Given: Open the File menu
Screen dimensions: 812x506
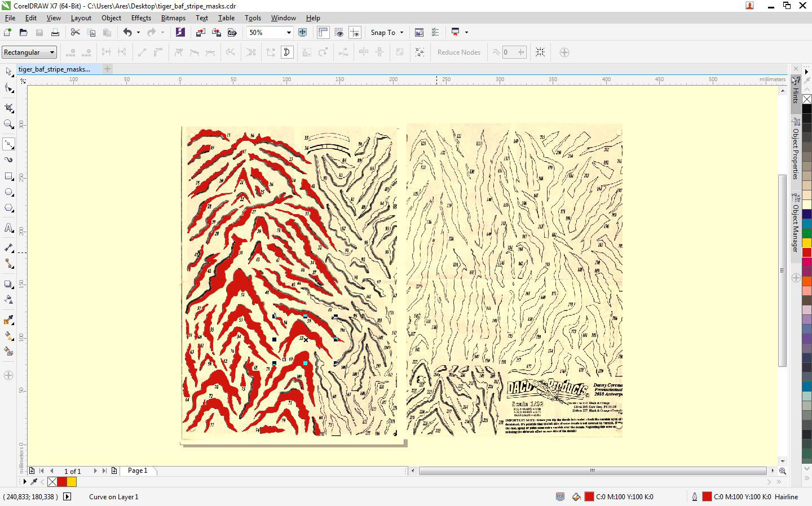Looking at the screenshot, I should [10, 18].
